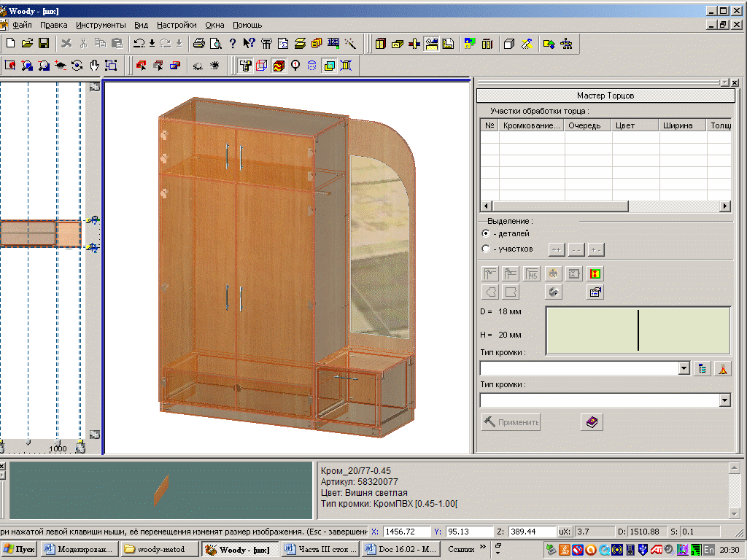Open the 'Инструменты' menu
This screenshot has height=560, width=747.
tap(101, 25)
